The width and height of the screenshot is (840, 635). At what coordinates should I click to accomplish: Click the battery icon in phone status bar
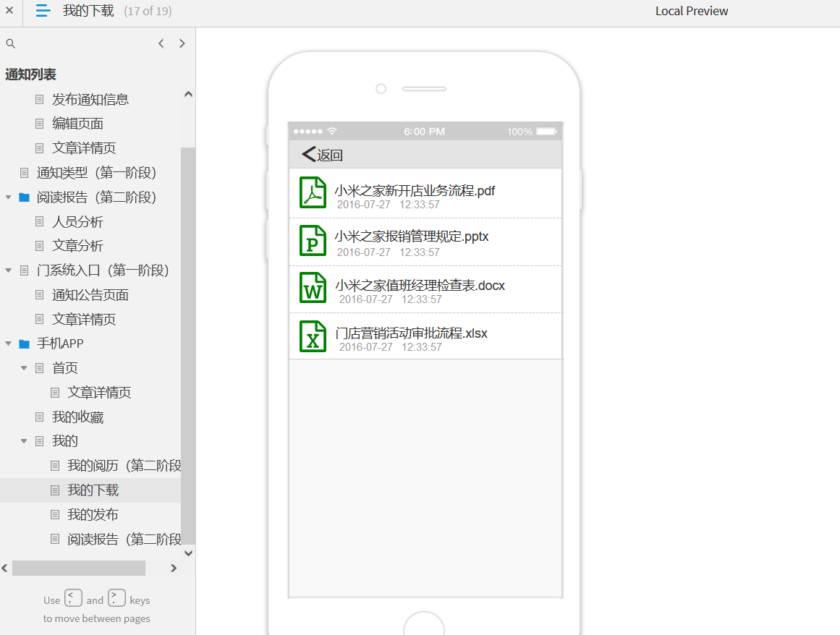tap(547, 131)
